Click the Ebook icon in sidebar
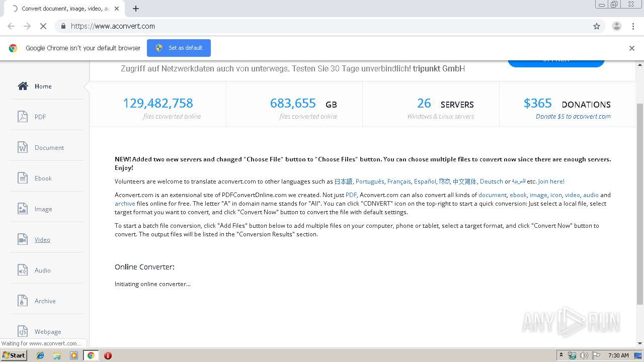The image size is (644, 362). tap(23, 178)
